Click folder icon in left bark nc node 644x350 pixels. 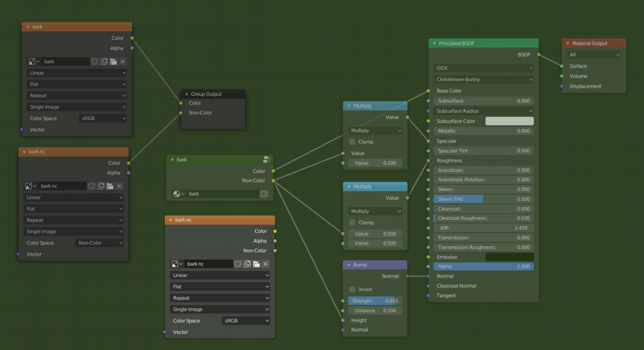[110, 186]
